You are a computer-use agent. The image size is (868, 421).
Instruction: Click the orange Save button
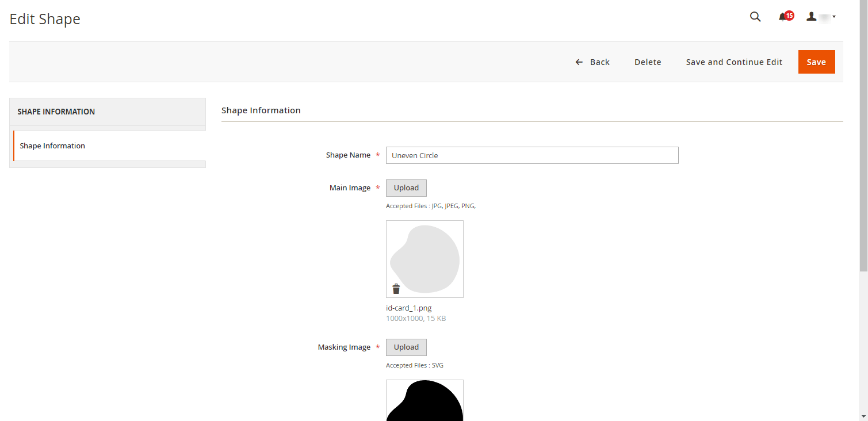point(816,62)
